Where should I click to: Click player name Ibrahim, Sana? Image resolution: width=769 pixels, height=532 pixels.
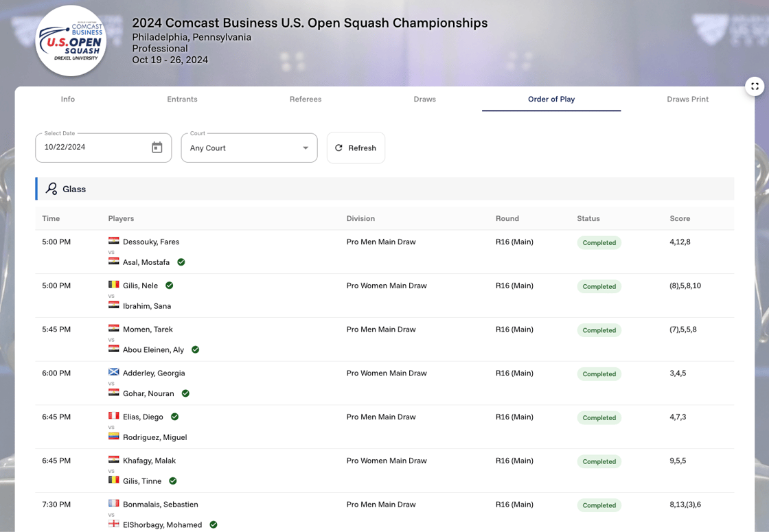coord(147,306)
